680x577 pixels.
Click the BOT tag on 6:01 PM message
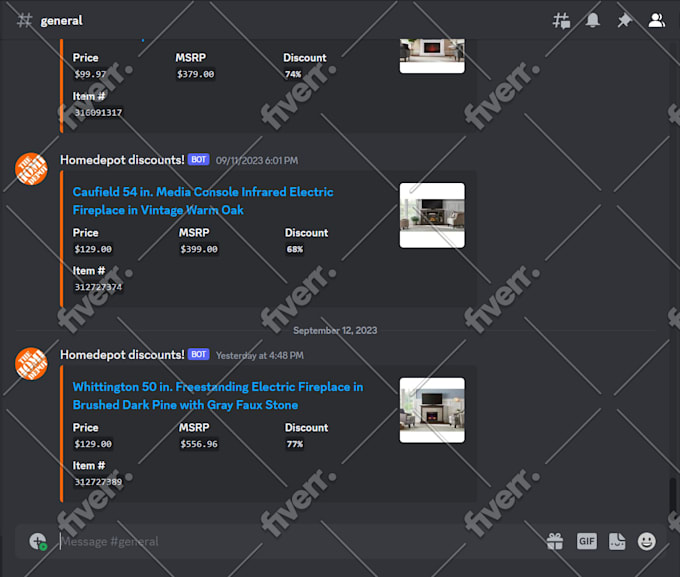click(199, 160)
